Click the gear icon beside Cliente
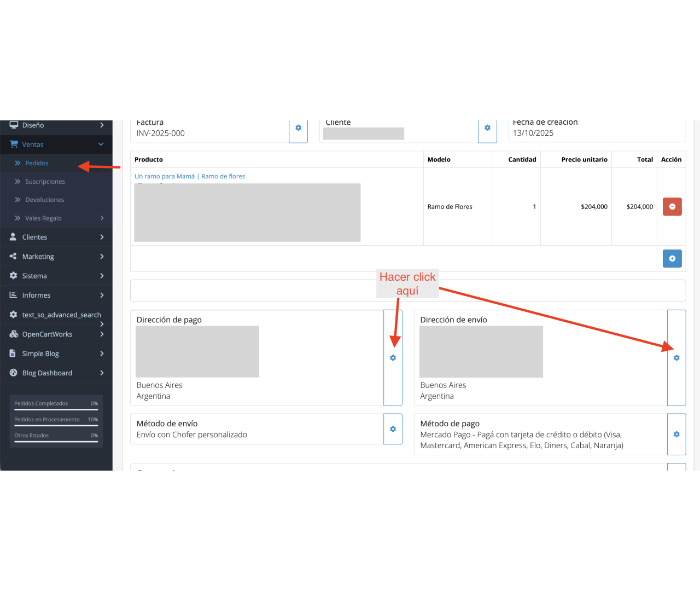This screenshot has width=700, height=591. pos(487,128)
